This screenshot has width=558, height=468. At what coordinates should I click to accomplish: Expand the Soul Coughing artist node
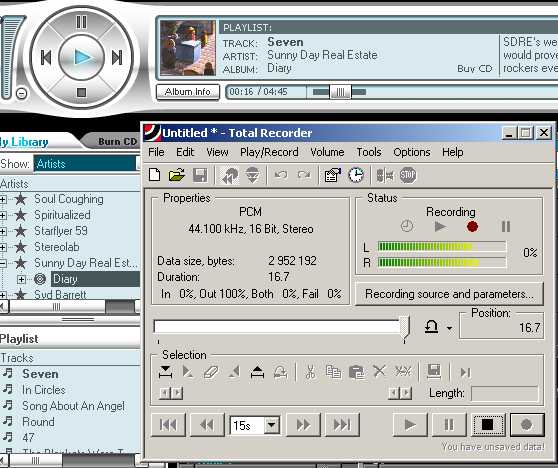[3, 199]
